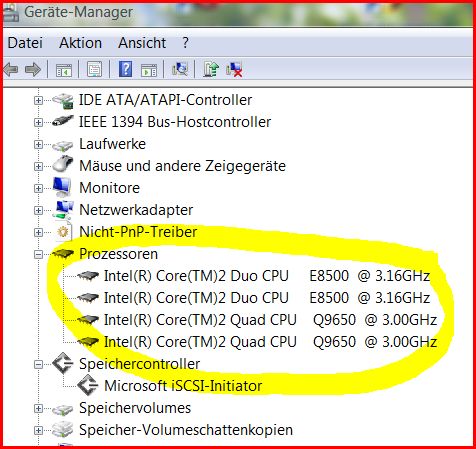Expand the IDE ATA/ATAPI-Controller node
This screenshot has height=449, width=476.
(x=38, y=100)
